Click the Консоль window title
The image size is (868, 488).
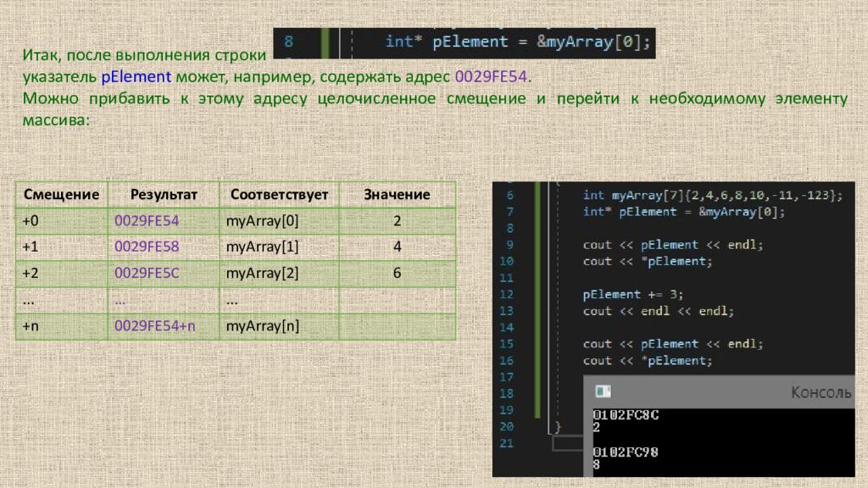(x=821, y=392)
